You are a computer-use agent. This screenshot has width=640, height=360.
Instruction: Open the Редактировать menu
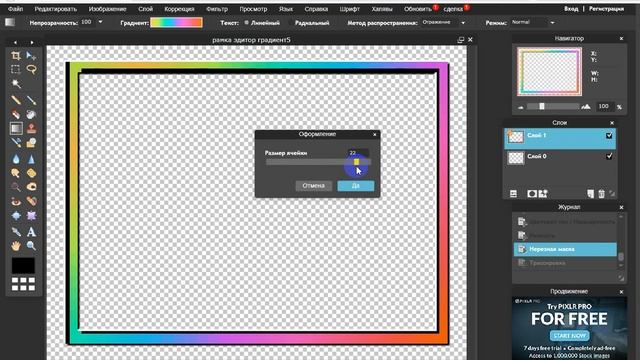(x=56, y=9)
